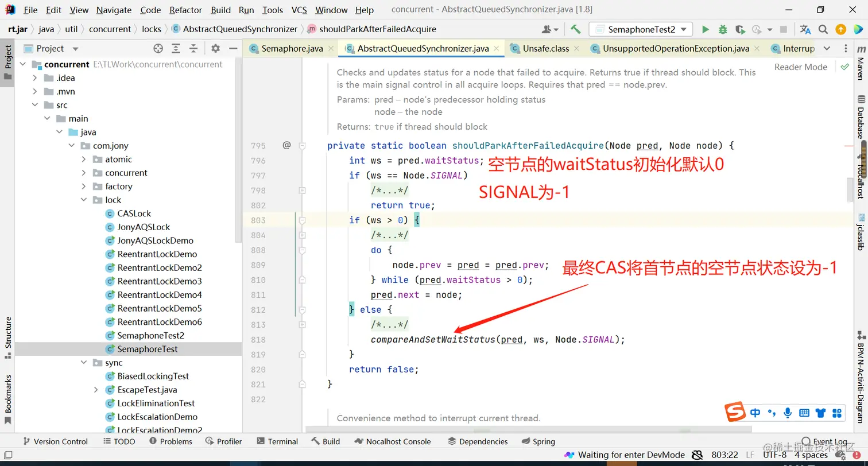
Task: Select BiasedLockingTest in the tree
Action: click(153, 376)
